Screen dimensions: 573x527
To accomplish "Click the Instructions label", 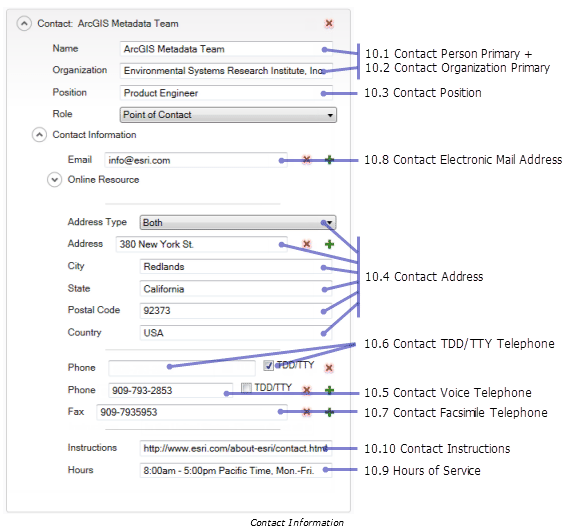I will click(92, 448).
